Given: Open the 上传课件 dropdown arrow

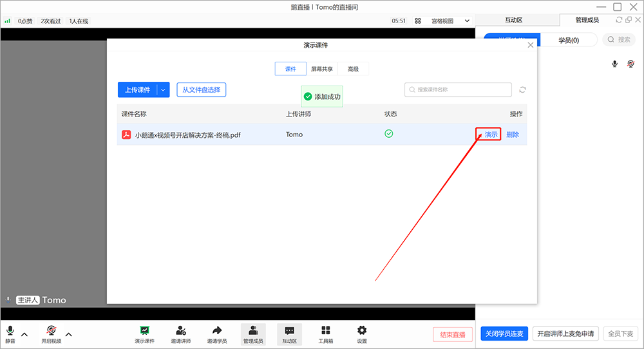Looking at the screenshot, I should [164, 90].
